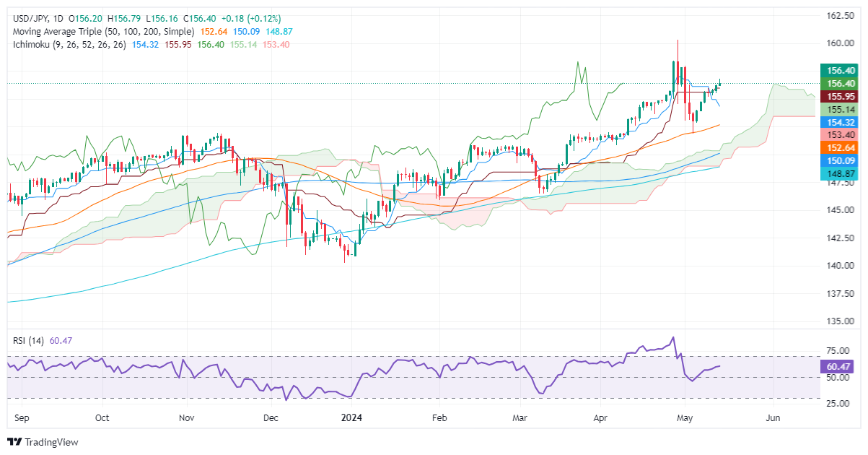The width and height of the screenshot is (868, 455).
Task: Click the Nov marker on time axis
Action: 187,418
